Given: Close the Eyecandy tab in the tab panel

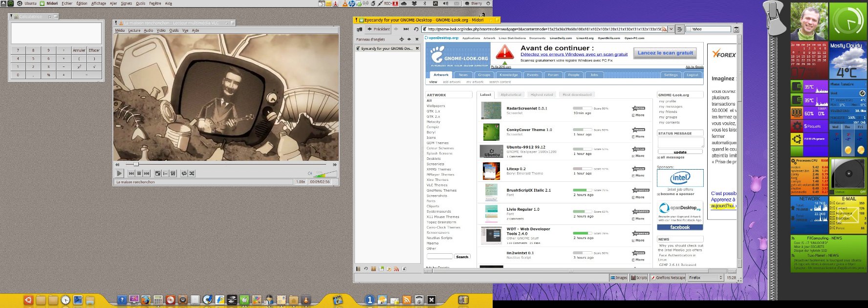Looking at the screenshot, I should [x=417, y=48].
